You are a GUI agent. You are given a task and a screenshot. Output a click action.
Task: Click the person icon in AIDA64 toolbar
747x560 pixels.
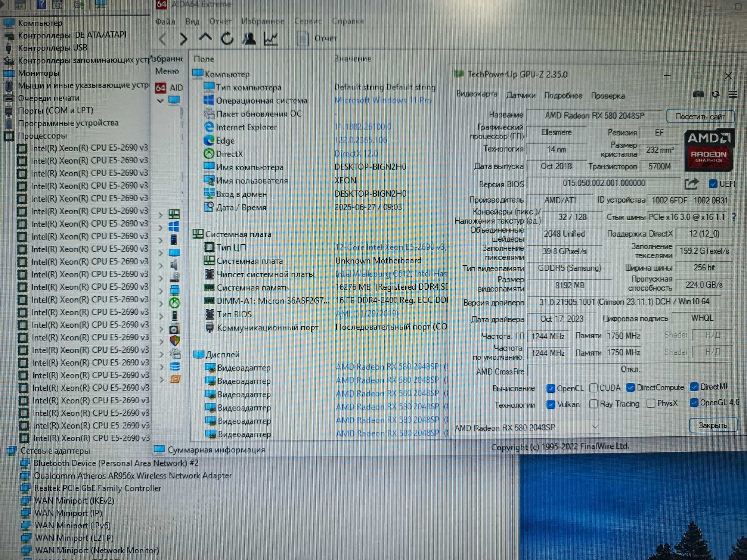[249, 38]
